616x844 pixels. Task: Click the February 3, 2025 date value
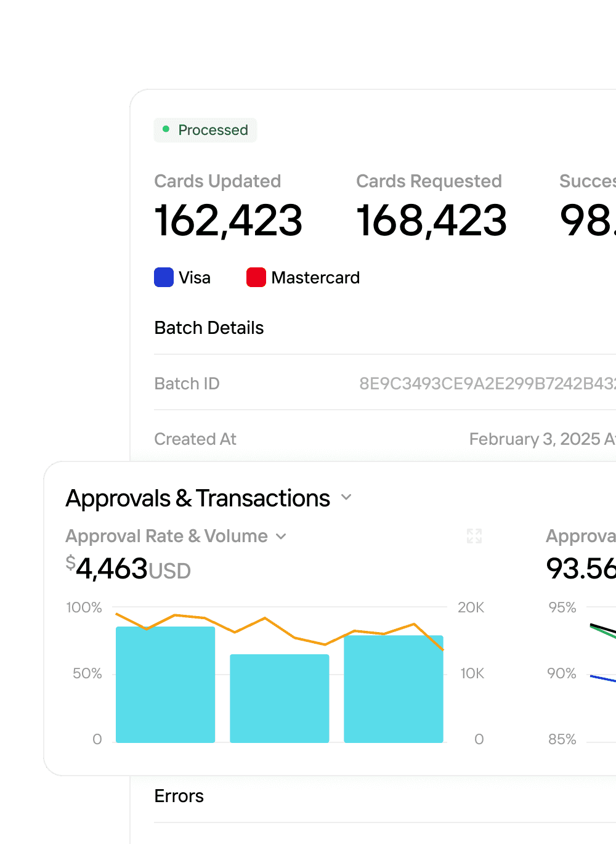[542, 439]
